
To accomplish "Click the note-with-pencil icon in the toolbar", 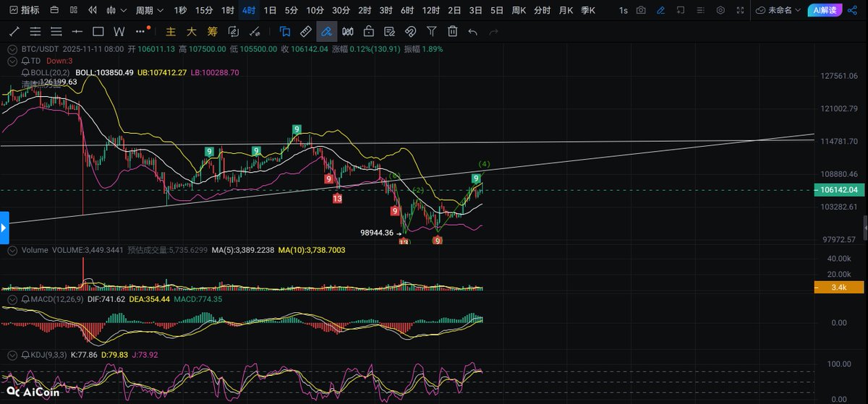I will [390, 31].
